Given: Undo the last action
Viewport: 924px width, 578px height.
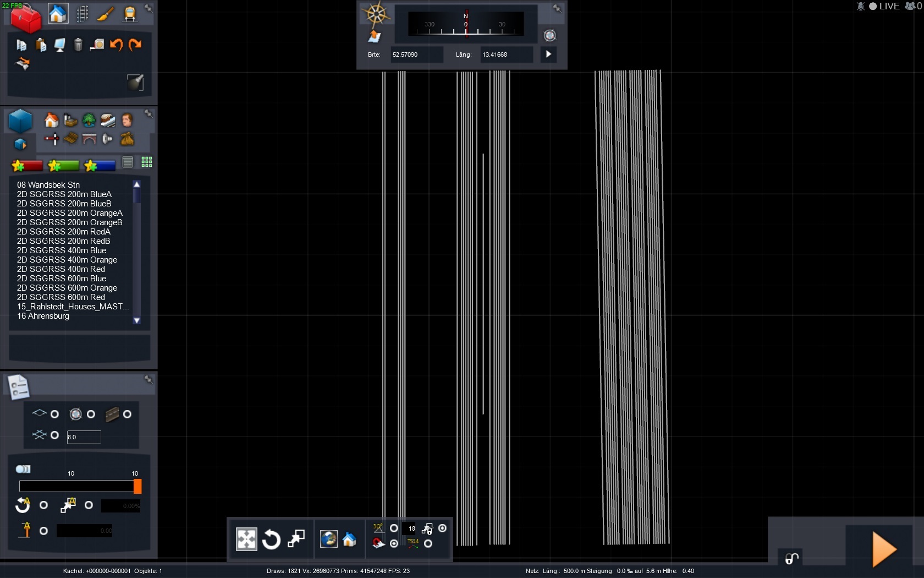Looking at the screenshot, I should point(116,45).
